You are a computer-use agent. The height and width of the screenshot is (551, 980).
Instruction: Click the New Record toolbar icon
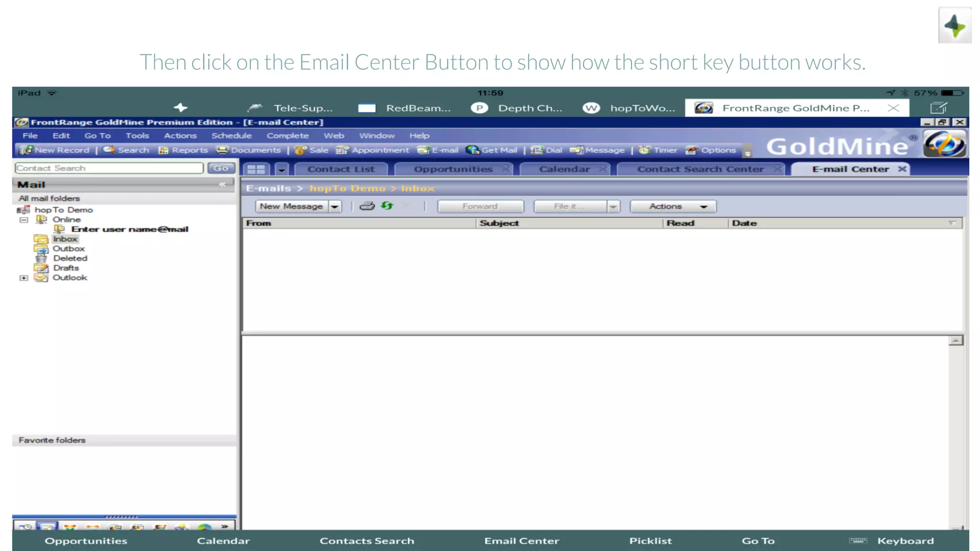tap(26, 150)
